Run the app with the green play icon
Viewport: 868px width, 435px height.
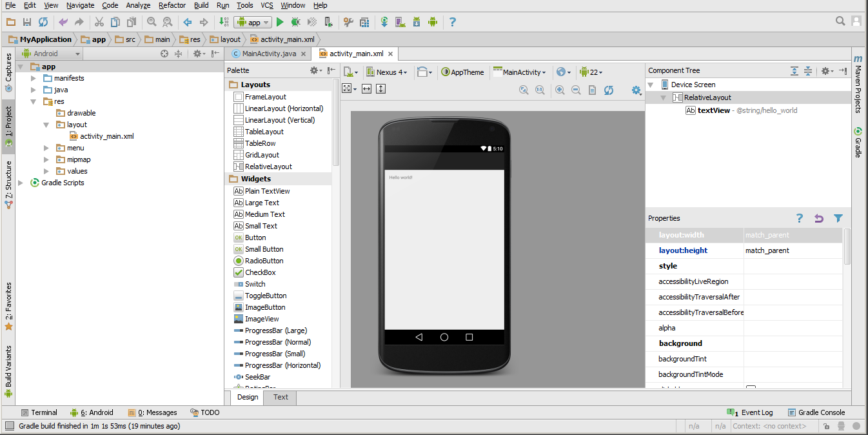tap(280, 21)
